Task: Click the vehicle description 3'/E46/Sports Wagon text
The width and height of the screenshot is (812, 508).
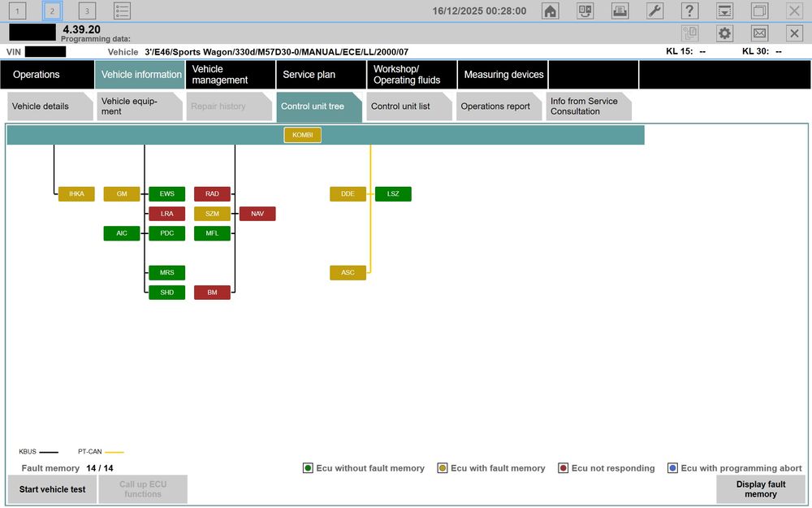Action: point(277,52)
